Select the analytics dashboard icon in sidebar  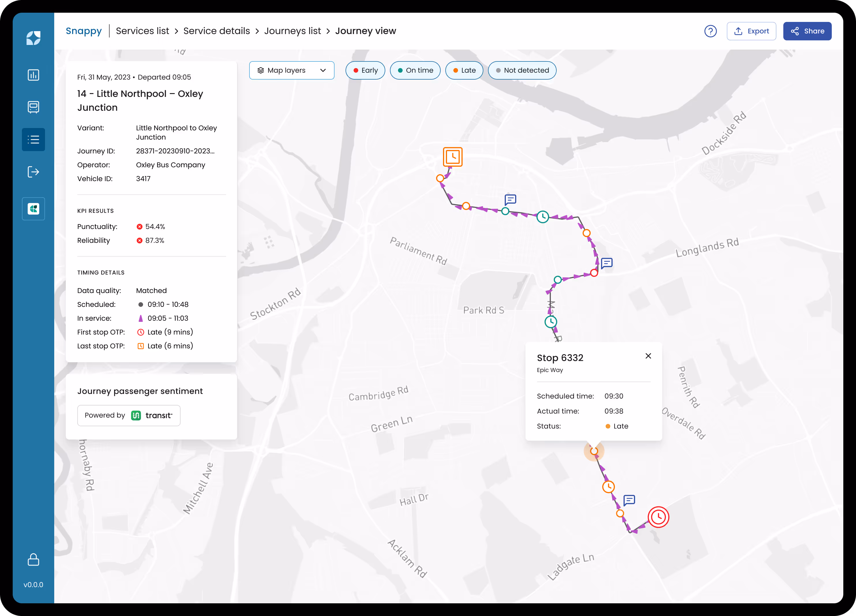point(33,75)
